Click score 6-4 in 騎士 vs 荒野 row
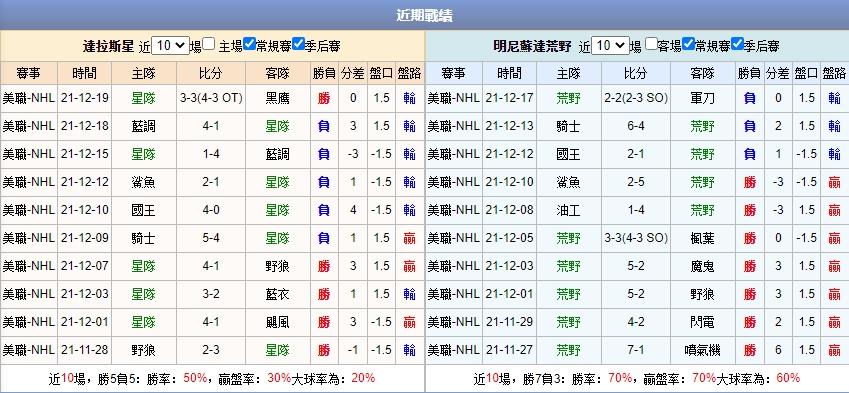 tap(636, 126)
